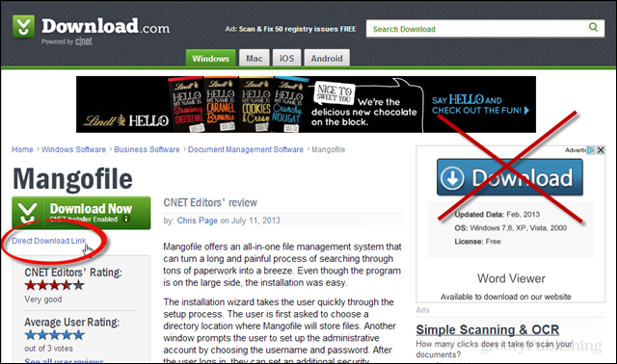Click author link Chris Page

197,221
